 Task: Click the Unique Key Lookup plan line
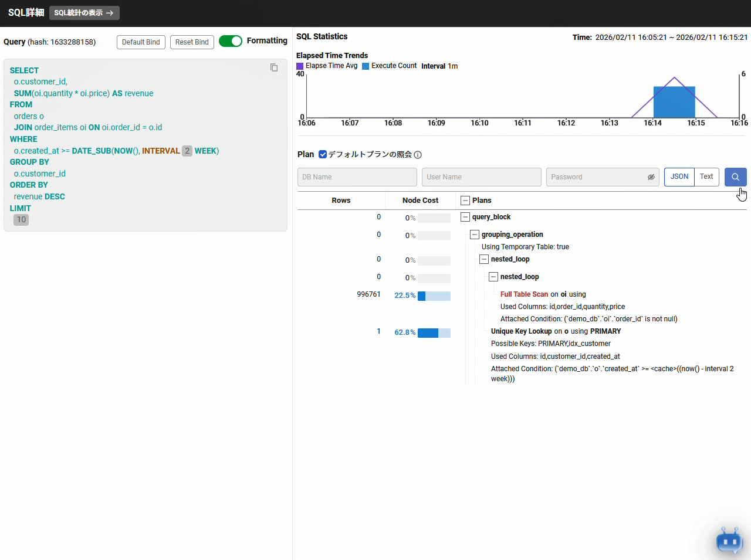click(556, 331)
